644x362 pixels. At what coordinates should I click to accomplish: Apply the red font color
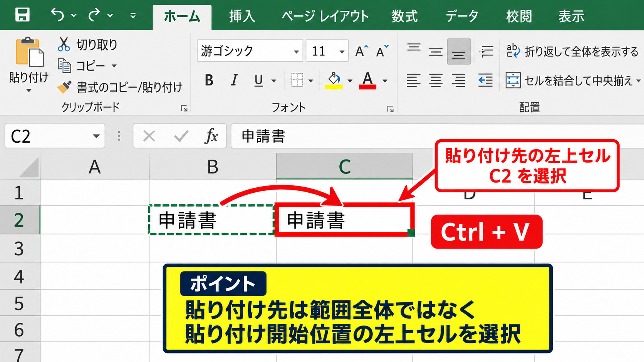[367, 80]
